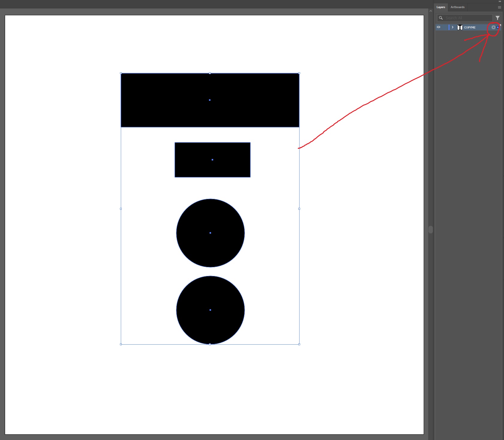Select the small black rectangle on canvas
The height and width of the screenshot is (440, 504).
coord(213,160)
